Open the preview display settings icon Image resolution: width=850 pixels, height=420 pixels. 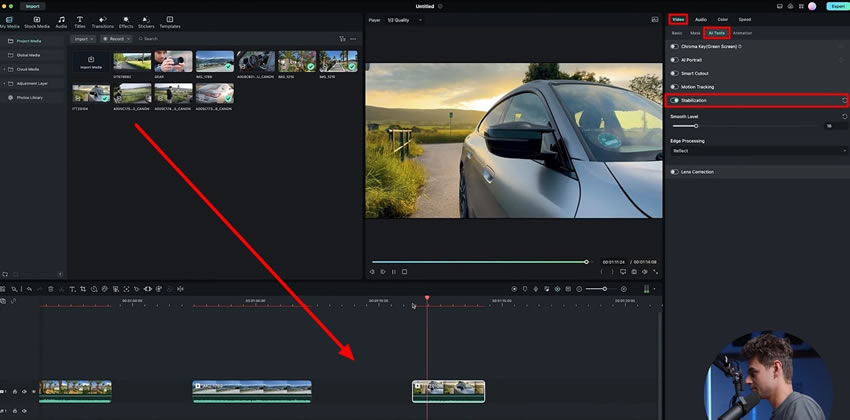(655, 20)
